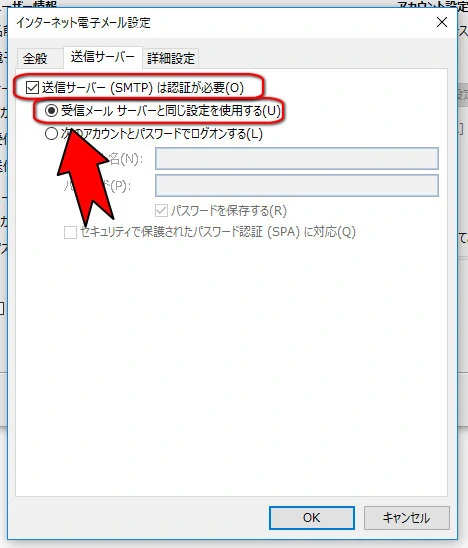The height and width of the screenshot is (548, 468).
Task: Close the インターネット電子メール設定 dialog
Action: [442, 22]
